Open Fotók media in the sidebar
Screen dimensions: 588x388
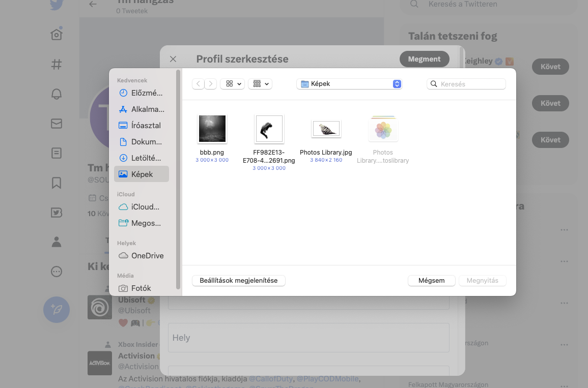click(142, 288)
